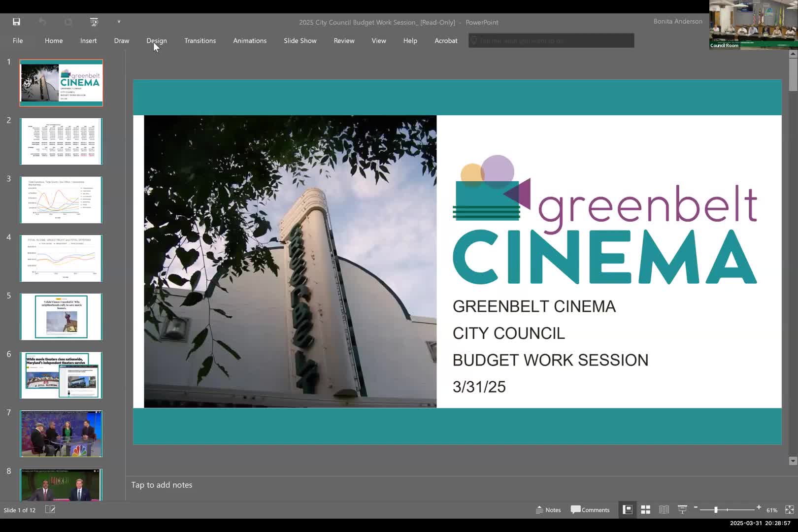Open Reading View from the status bar
This screenshot has height=532, width=798.
click(x=664, y=510)
